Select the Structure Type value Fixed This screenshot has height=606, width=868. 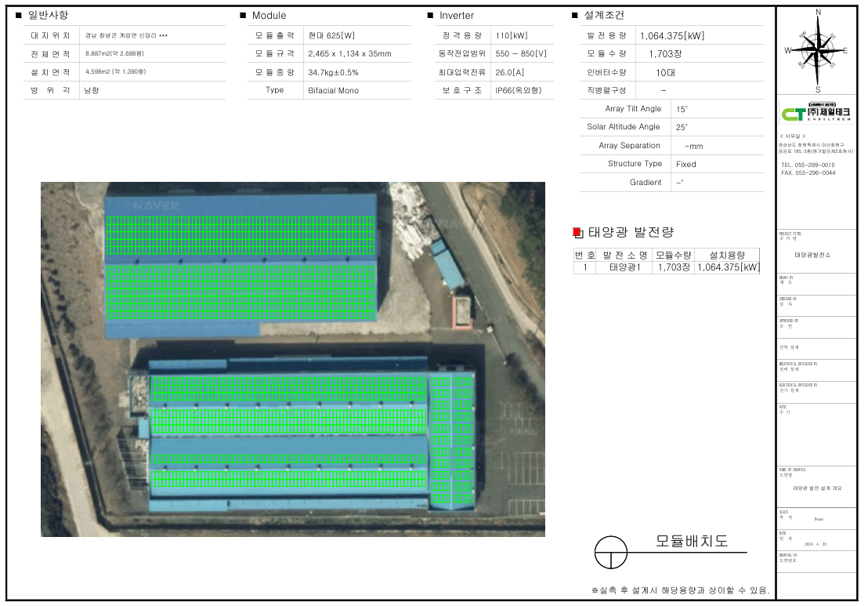point(685,164)
